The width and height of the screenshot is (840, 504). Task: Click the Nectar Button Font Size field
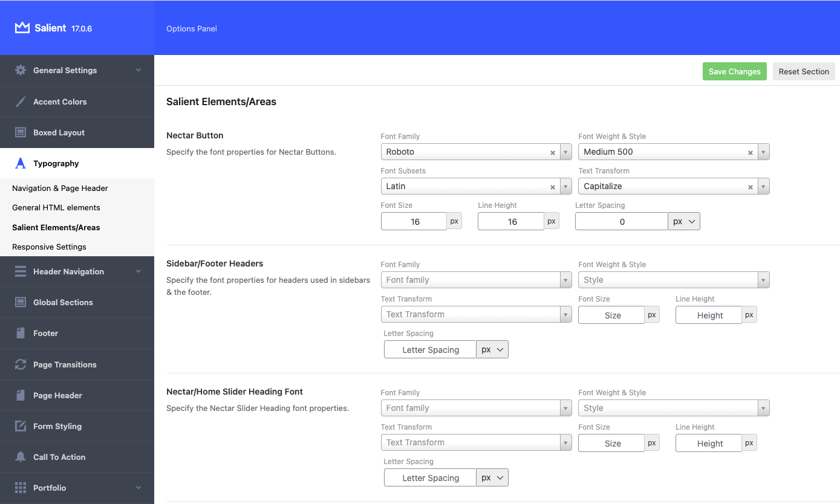(x=414, y=221)
